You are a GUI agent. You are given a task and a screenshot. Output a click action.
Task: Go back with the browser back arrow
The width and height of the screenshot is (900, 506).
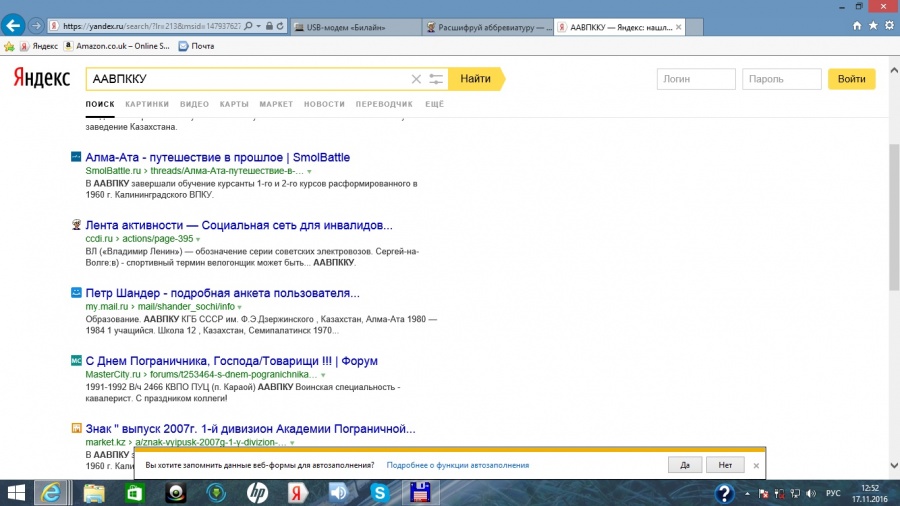click(13, 26)
